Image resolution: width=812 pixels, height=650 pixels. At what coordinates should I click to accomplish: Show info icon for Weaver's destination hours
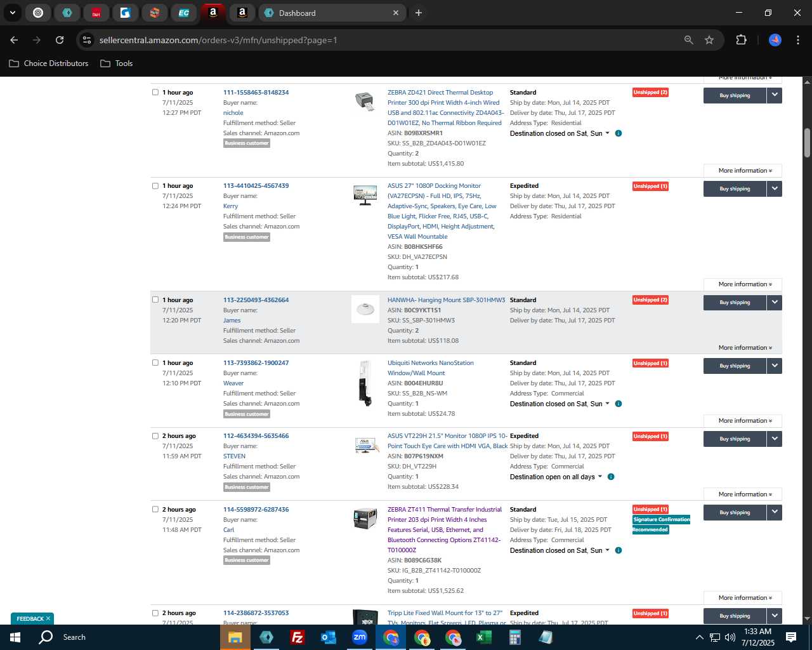click(619, 404)
